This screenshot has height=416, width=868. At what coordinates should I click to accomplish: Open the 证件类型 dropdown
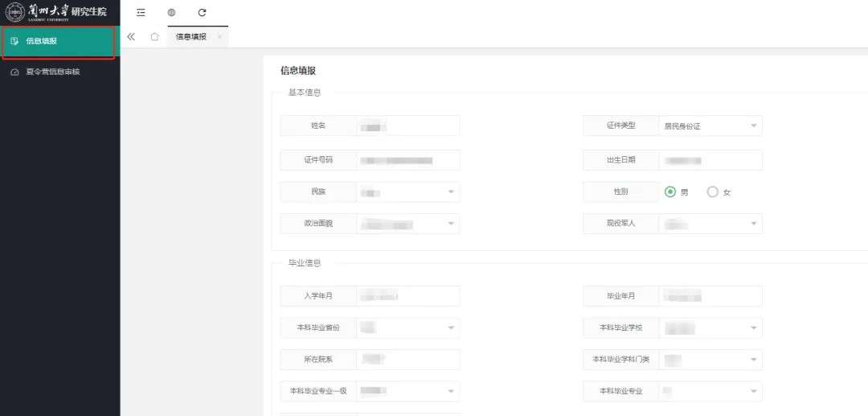click(710, 126)
